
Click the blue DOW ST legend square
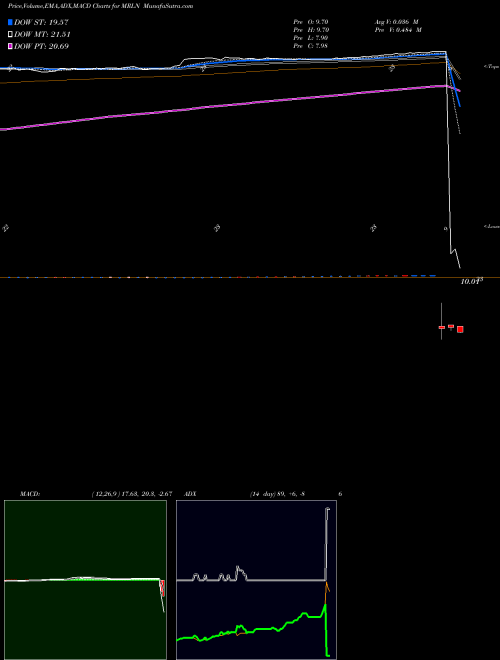(x=10, y=22)
